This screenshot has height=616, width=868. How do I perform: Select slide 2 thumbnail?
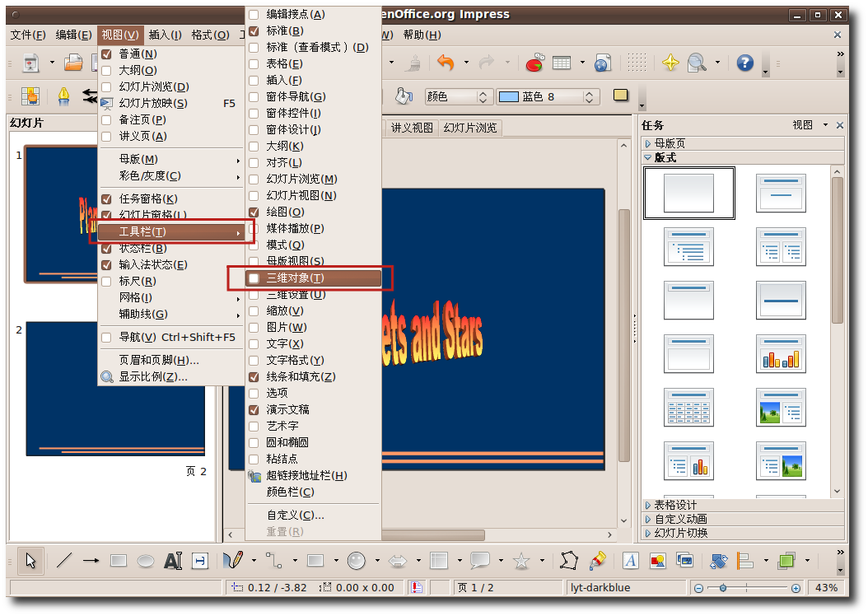coord(115,390)
